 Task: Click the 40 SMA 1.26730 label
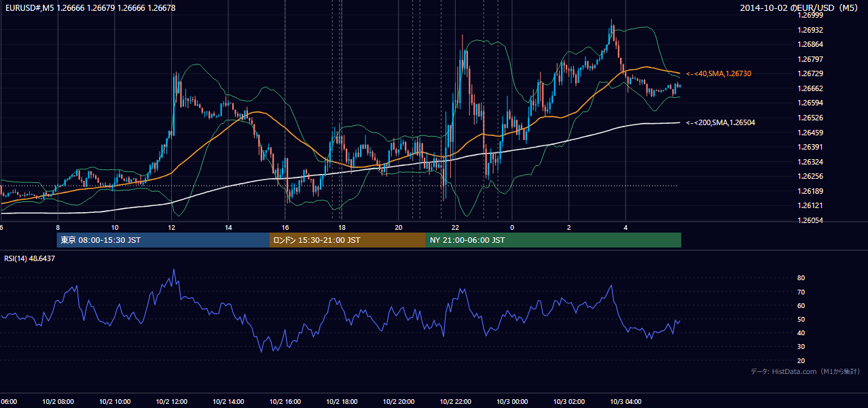719,73
